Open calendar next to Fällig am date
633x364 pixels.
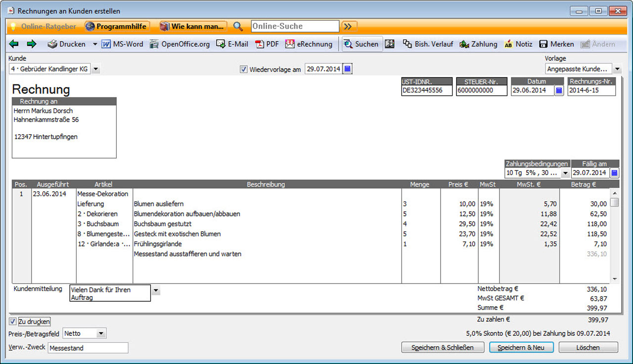pos(614,173)
